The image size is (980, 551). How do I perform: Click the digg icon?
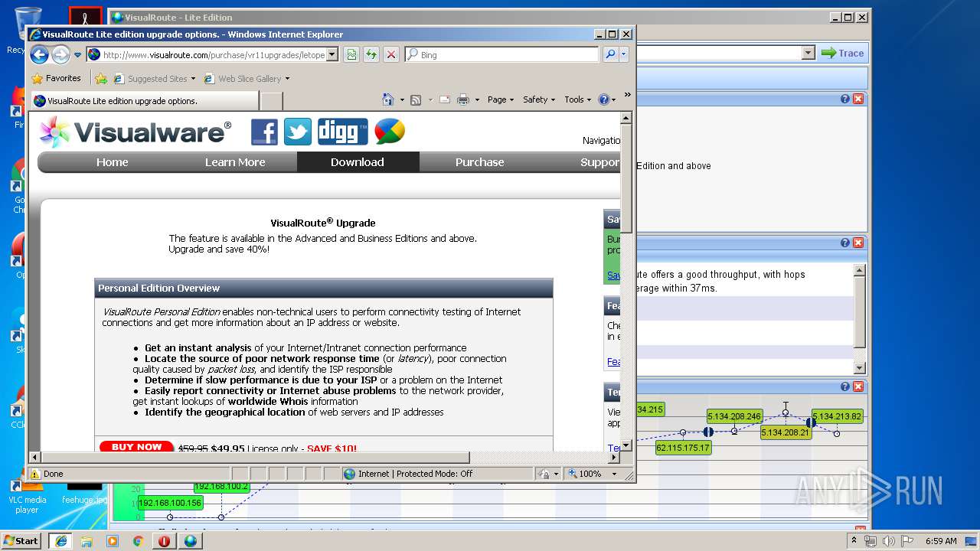[342, 132]
